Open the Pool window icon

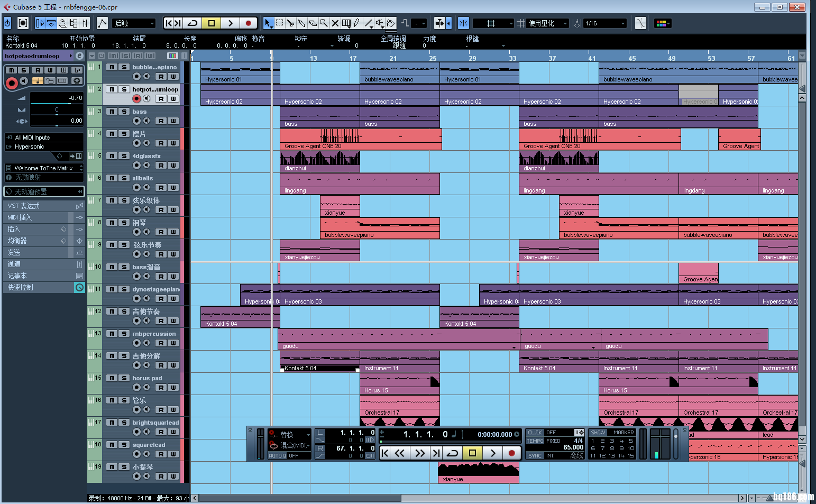pos(74,23)
